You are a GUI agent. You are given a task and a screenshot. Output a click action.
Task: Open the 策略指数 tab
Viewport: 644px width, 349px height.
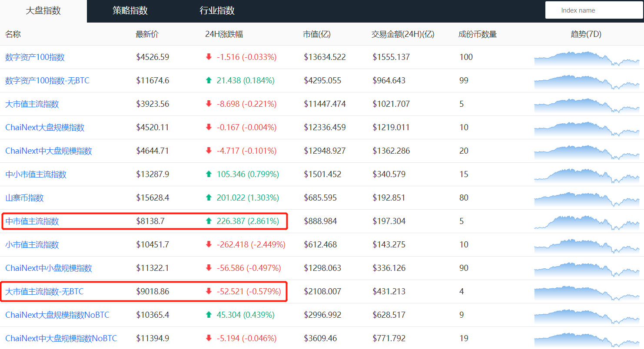130,11
